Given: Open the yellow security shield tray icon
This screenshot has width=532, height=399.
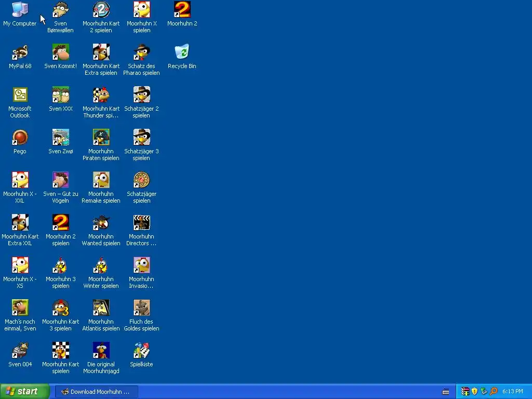Looking at the screenshot, I should click(475, 392).
